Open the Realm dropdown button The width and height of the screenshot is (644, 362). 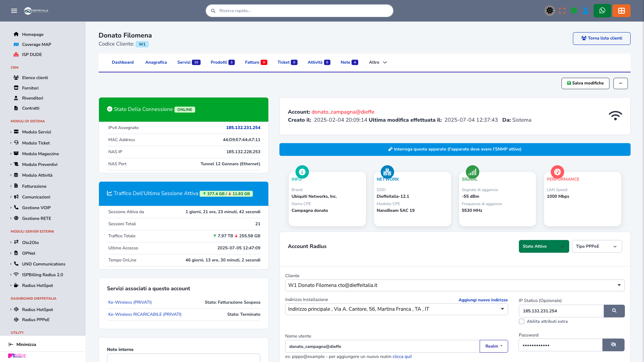coord(494,346)
